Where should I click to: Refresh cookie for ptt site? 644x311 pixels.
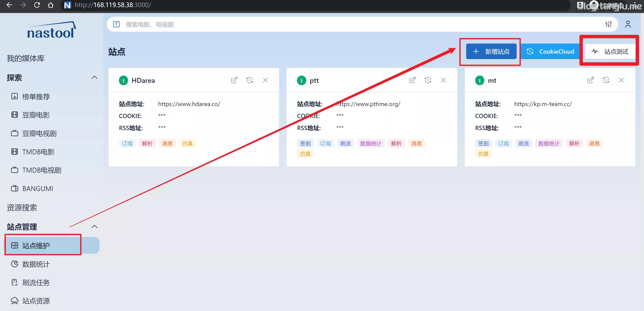coord(428,80)
